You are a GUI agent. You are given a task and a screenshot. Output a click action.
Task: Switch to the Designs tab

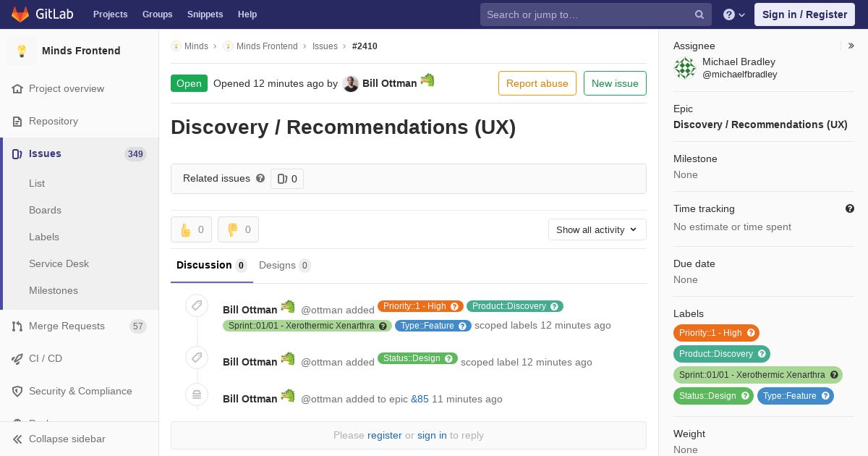coord(285,266)
